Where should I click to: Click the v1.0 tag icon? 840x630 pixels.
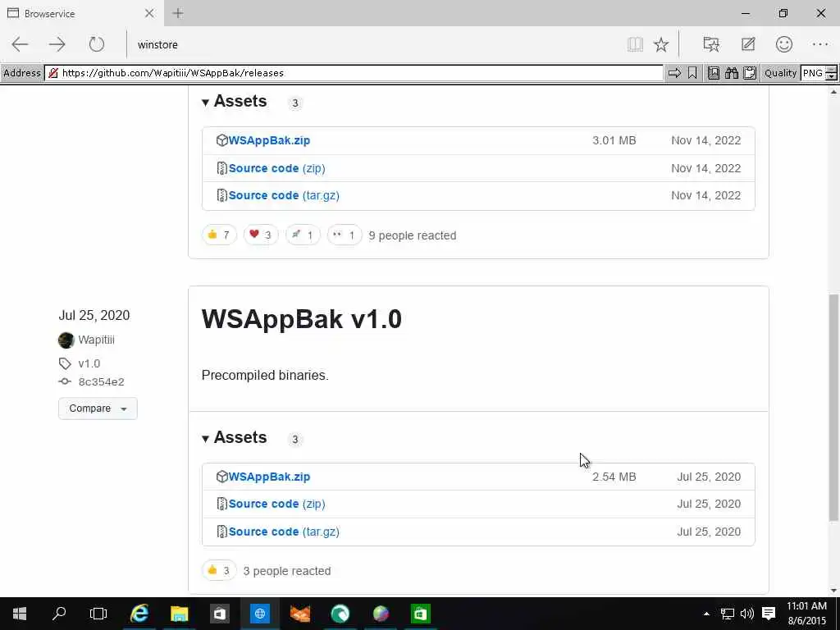pos(65,363)
